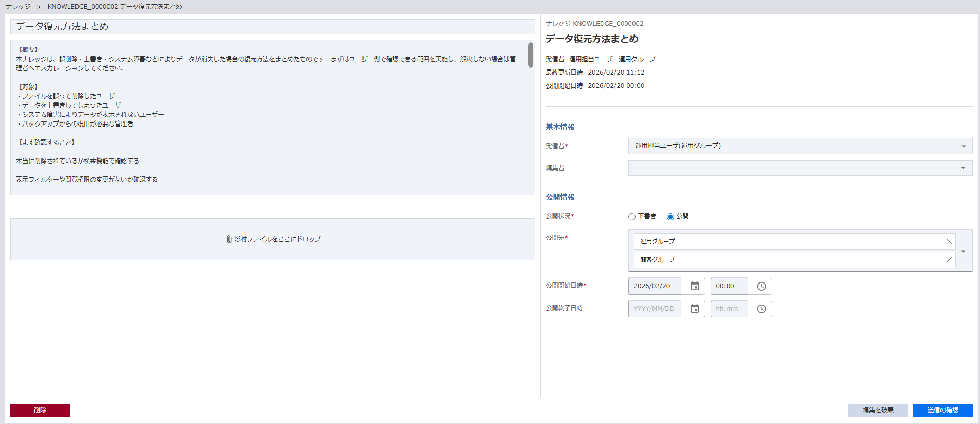Open the publish end time clock picker

(x=761, y=309)
